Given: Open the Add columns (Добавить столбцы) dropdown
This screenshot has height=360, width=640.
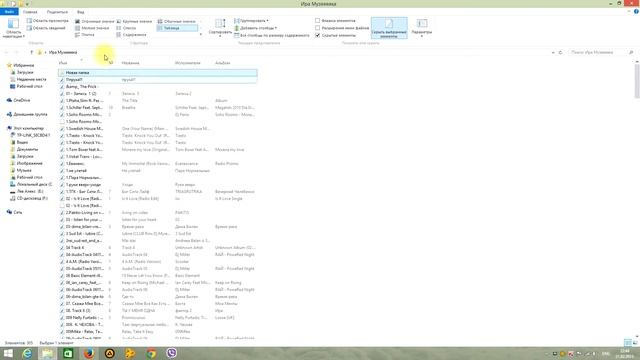Looking at the screenshot, I should pos(256,28).
